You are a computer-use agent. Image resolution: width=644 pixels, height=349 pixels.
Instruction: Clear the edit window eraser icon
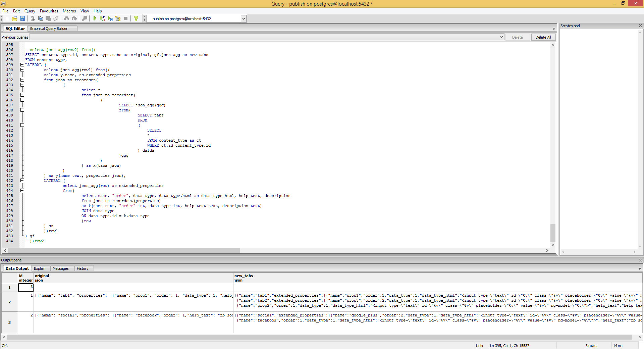point(56,18)
